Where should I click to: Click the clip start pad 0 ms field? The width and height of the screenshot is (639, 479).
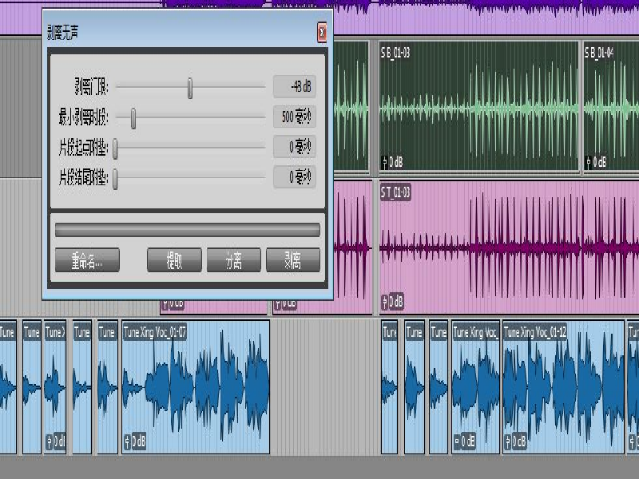pos(294,148)
